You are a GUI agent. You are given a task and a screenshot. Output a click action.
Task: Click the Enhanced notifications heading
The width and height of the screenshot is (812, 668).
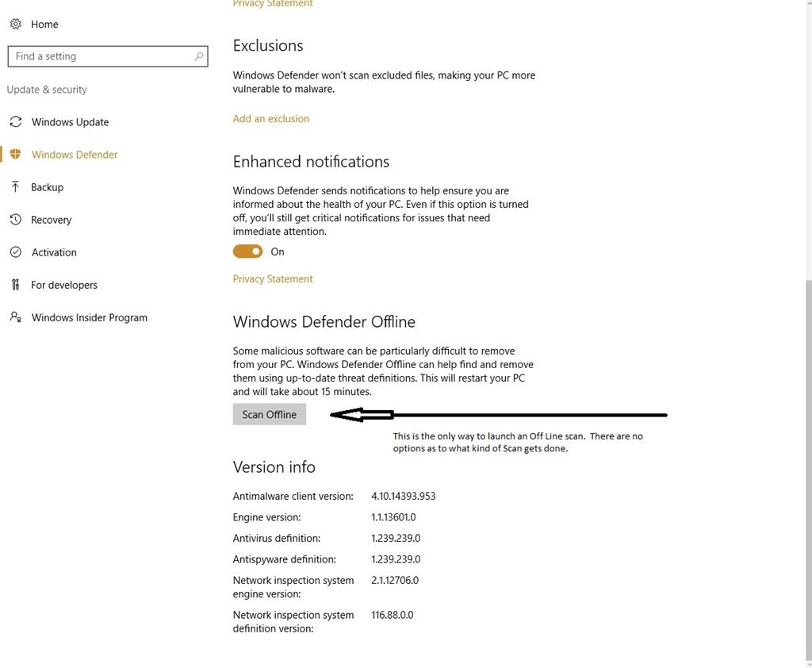pyautogui.click(x=311, y=162)
